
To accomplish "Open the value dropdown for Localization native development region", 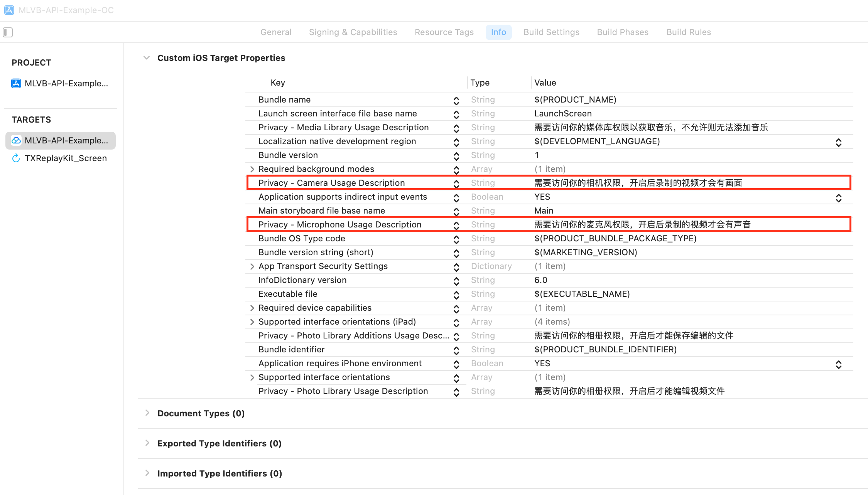I will (x=838, y=142).
